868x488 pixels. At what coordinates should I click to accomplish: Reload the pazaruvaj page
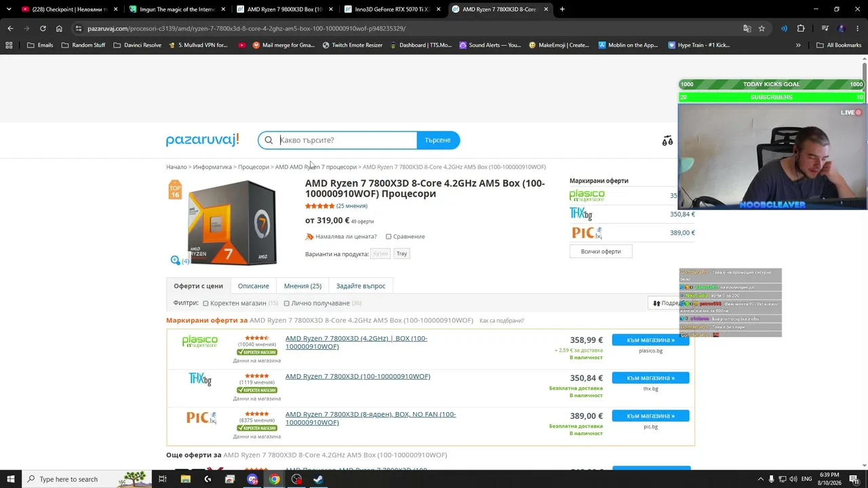click(x=43, y=28)
